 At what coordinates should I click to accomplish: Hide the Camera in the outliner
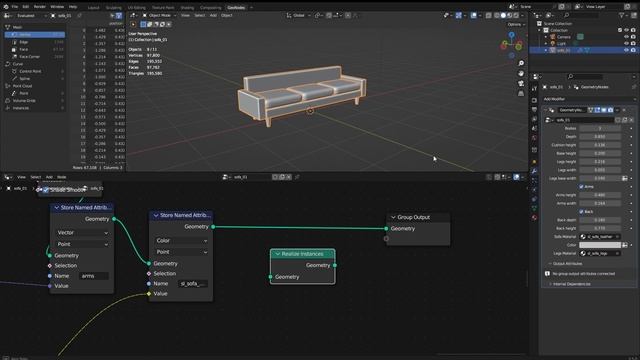click(626, 37)
